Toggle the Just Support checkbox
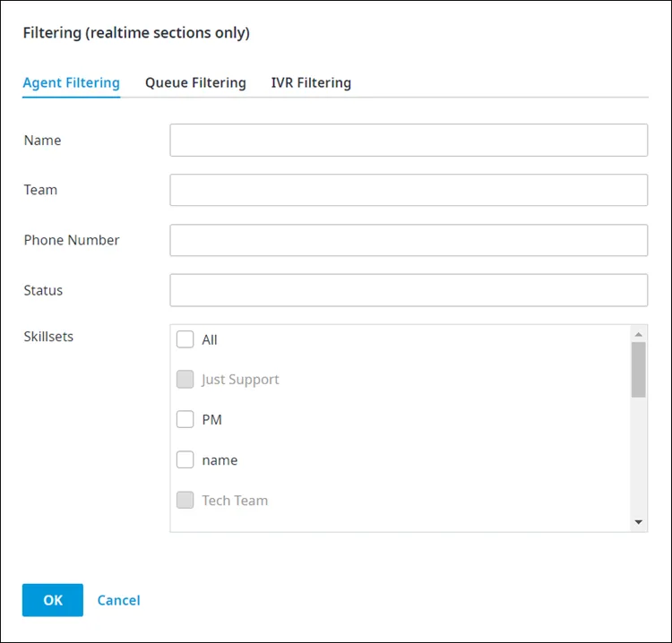672x643 pixels. (185, 380)
